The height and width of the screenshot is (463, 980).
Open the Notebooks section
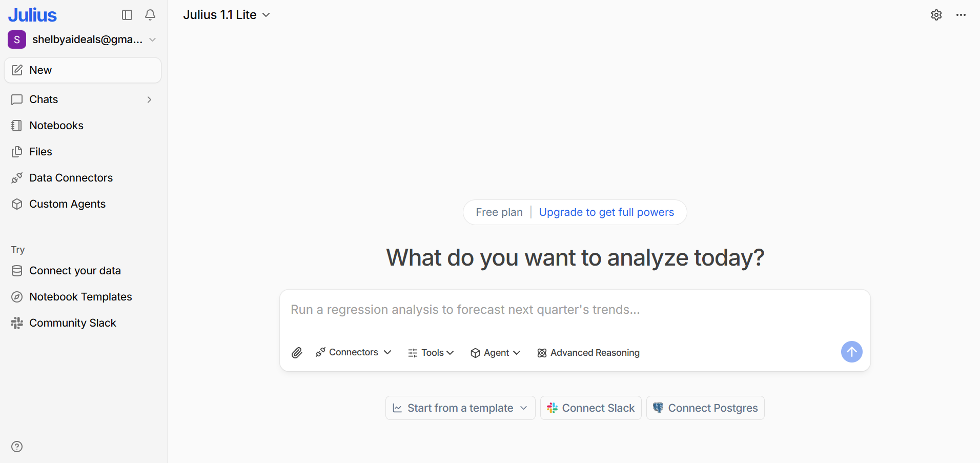point(56,125)
